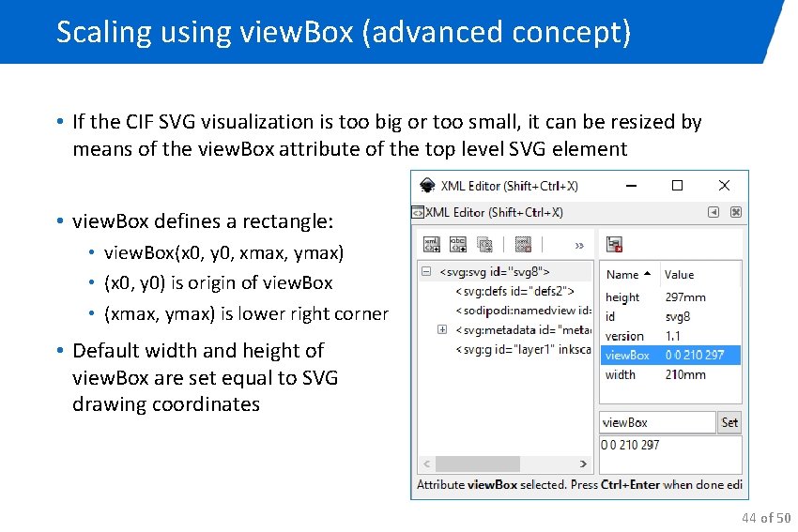Click the 297mm height value

point(685,297)
